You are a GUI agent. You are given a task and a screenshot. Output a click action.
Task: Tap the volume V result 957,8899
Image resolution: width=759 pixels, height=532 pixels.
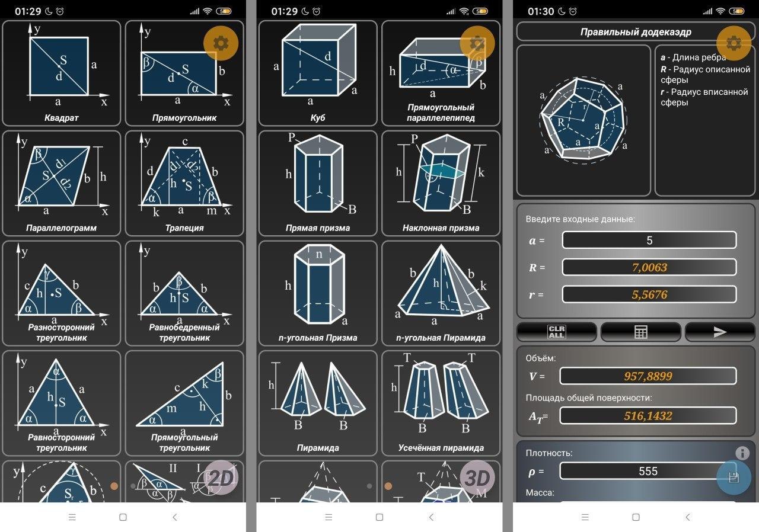tap(648, 376)
